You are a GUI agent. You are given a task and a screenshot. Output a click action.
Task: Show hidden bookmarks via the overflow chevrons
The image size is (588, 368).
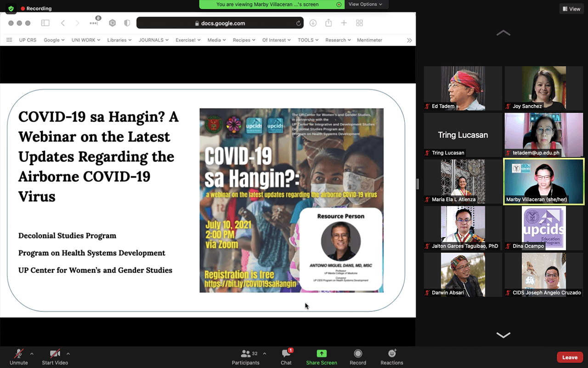(409, 40)
